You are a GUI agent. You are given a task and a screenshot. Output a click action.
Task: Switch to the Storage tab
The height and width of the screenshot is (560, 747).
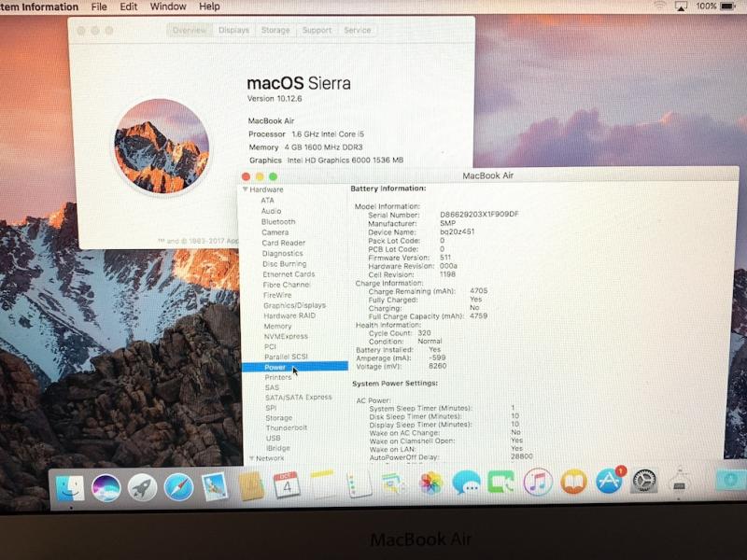(x=275, y=30)
